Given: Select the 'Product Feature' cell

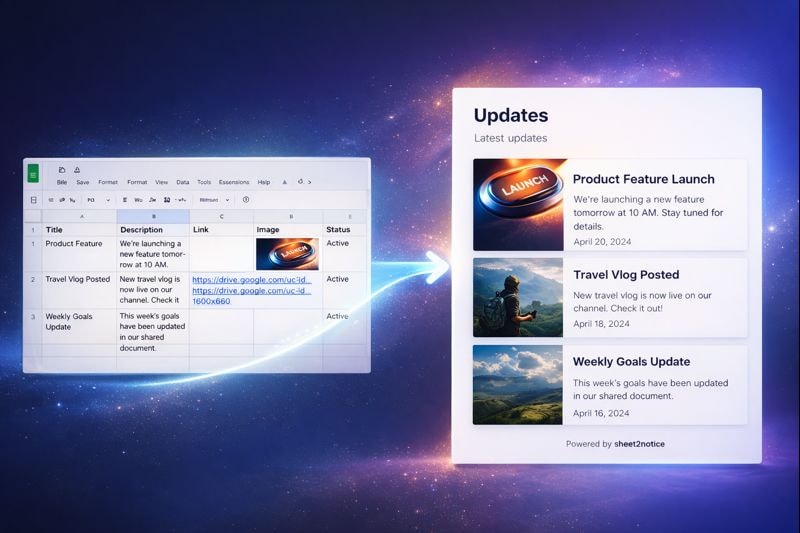Looking at the screenshot, I should click(80, 253).
